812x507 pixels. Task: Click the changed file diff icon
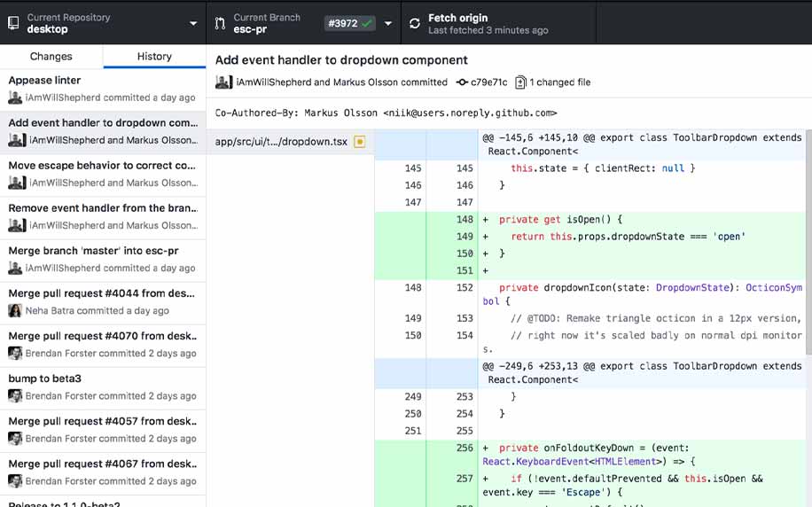(520, 82)
